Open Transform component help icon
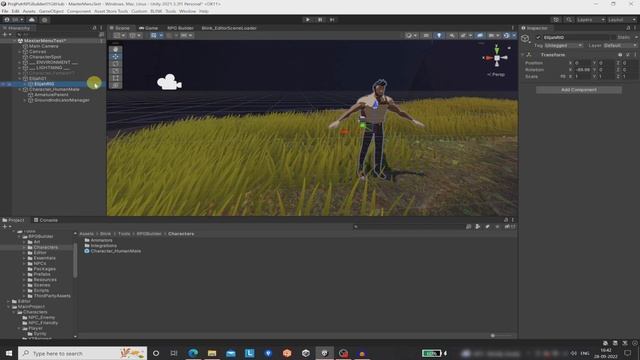The width and height of the screenshot is (640, 360). (x=620, y=54)
